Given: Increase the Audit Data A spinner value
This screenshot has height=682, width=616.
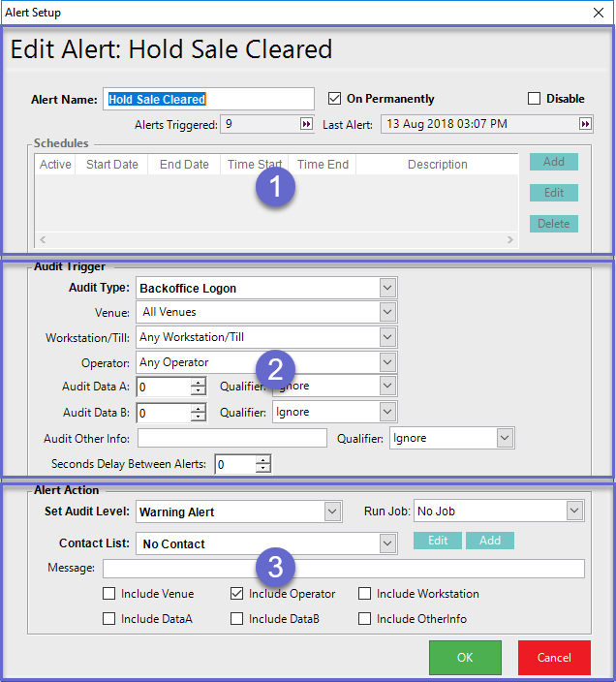Looking at the screenshot, I should 199,382.
